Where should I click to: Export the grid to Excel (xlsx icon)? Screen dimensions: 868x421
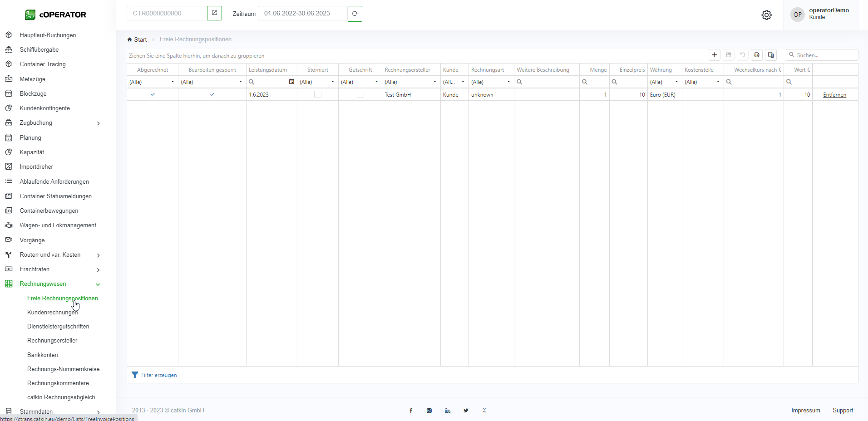point(757,55)
